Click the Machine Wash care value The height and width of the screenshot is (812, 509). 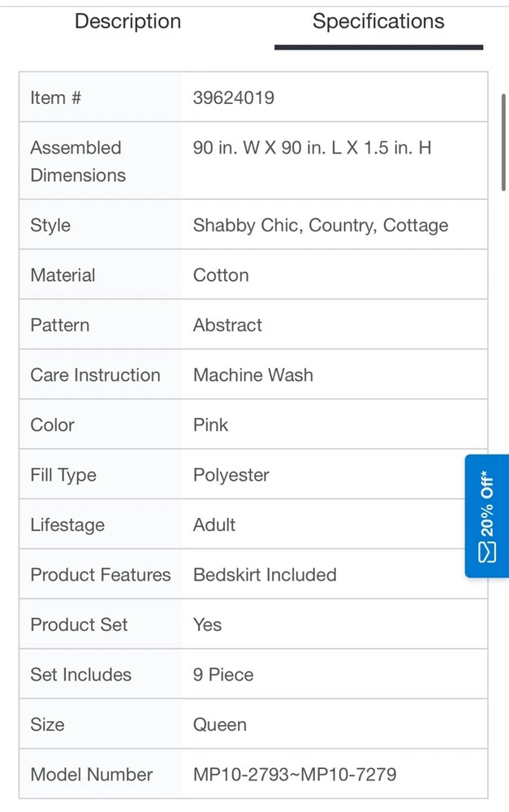[252, 375]
